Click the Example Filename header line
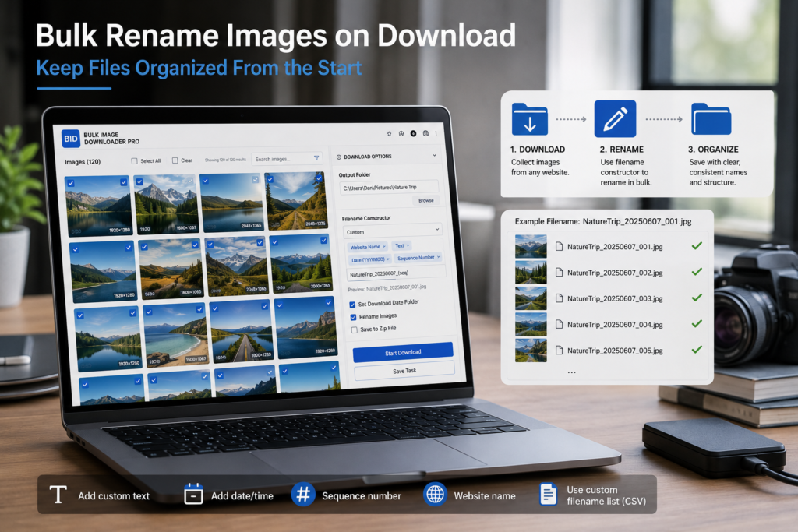This screenshot has height=532, width=798. [603, 221]
